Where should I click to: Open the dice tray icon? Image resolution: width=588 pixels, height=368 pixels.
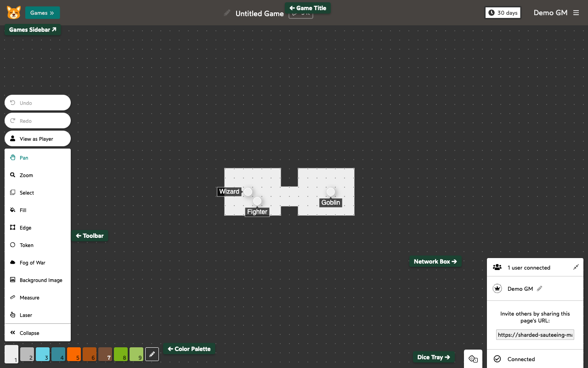[x=473, y=359]
